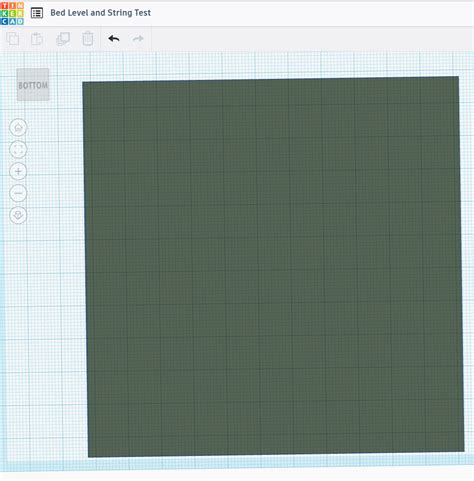Duplicate and repeat the selected shape
Image resolution: width=474 pixels, height=481 pixels.
click(x=63, y=39)
